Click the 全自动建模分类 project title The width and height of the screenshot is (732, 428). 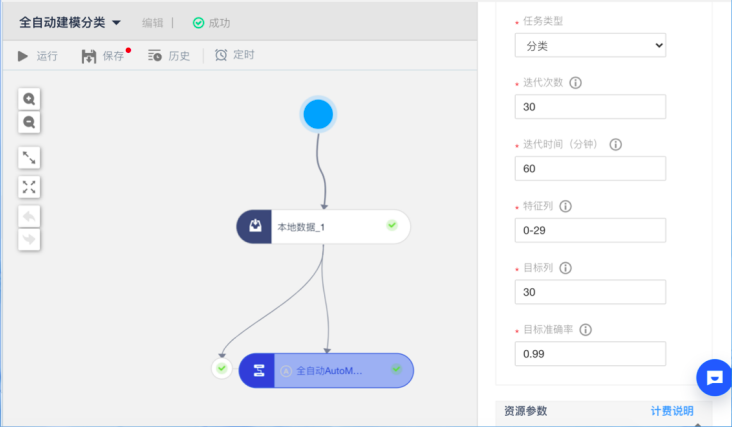point(62,22)
